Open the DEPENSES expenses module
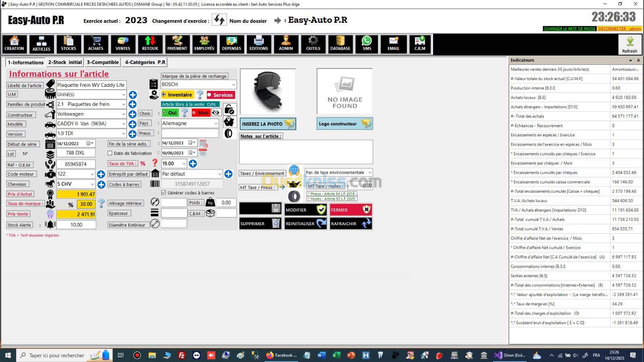The image size is (644, 362). (x=231, y=44)
